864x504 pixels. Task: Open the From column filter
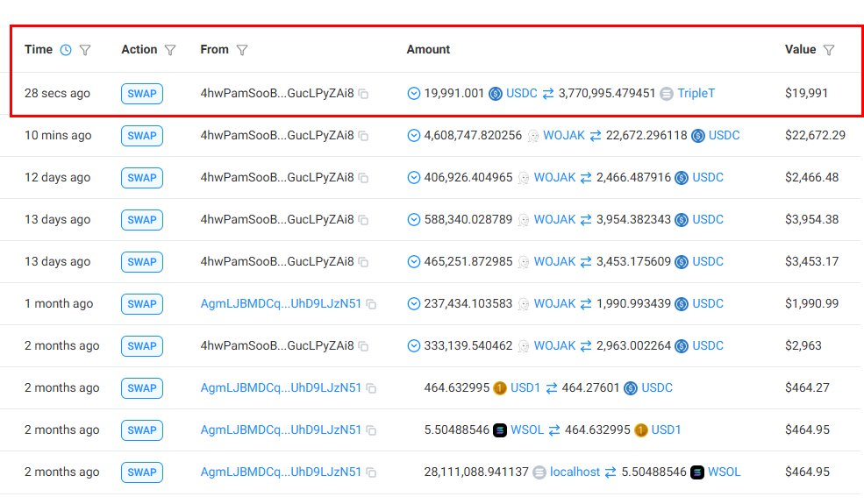click(242, 50)
